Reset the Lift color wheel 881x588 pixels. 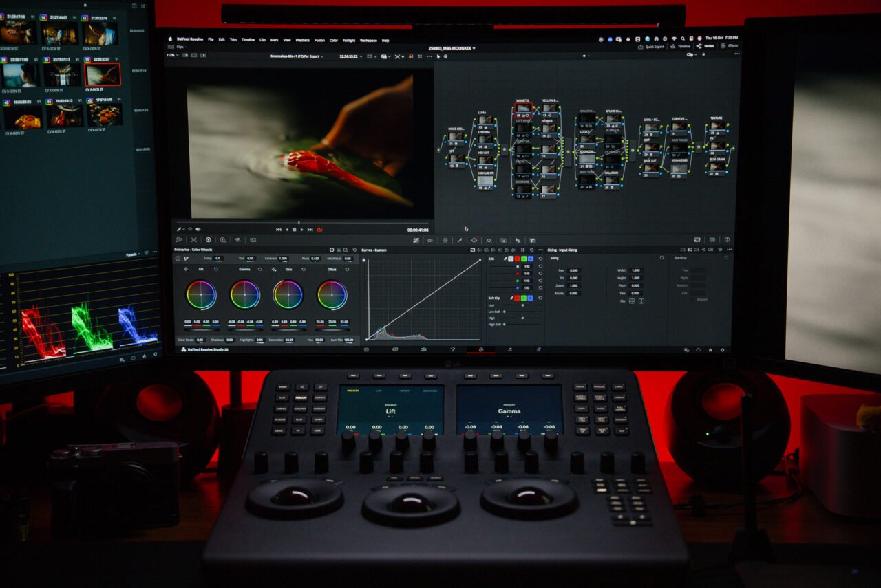point(215,269)
